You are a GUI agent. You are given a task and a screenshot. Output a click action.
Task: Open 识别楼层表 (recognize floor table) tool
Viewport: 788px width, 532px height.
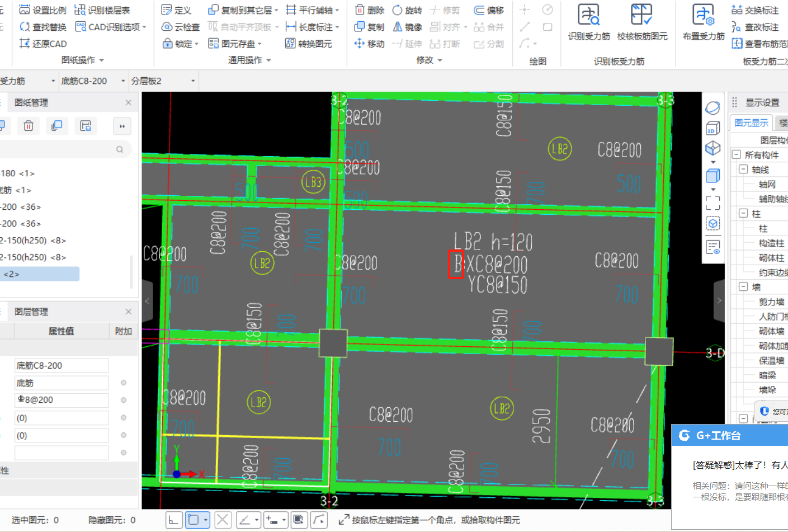pyautogui.click(x=102, y=10)
